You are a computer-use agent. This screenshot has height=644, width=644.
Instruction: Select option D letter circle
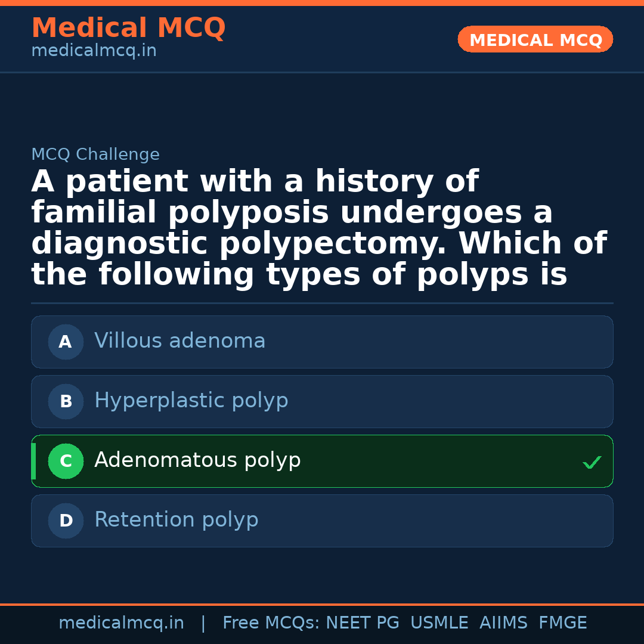coord(66,521)
